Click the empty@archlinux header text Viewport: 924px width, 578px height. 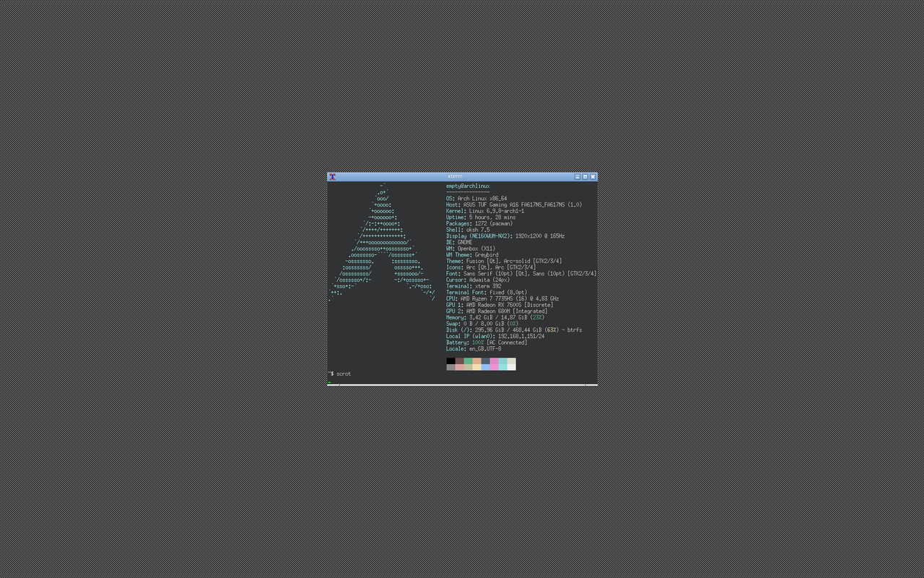point(468,186)
